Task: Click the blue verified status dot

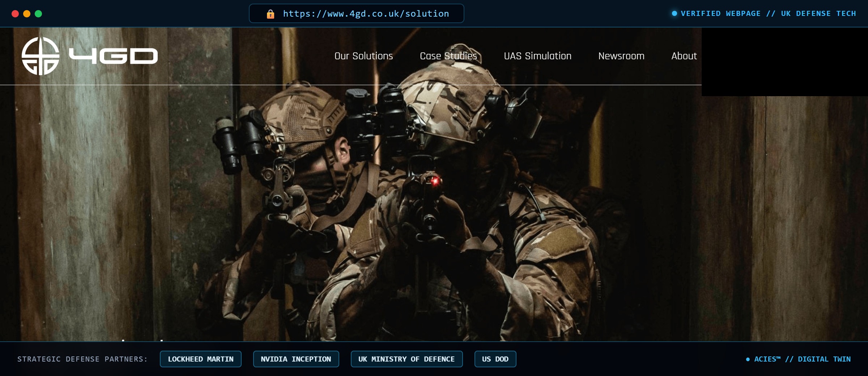Action: pos(674,13)
